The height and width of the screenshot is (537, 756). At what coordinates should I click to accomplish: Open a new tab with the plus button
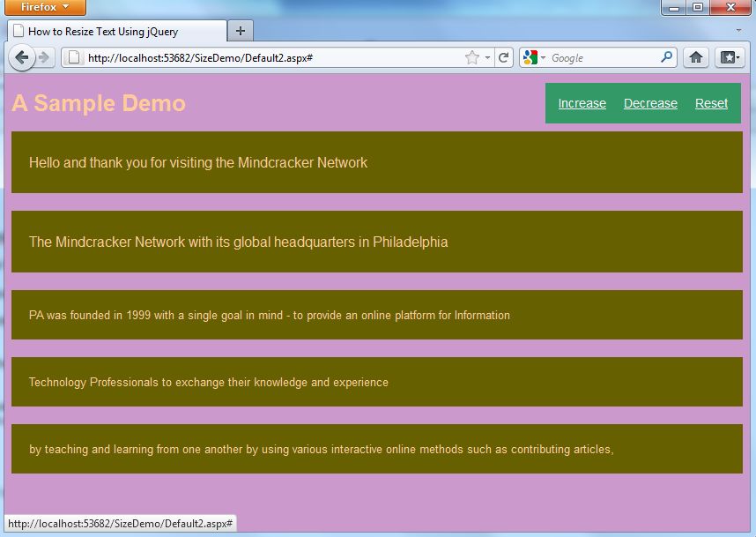point(241,32)
